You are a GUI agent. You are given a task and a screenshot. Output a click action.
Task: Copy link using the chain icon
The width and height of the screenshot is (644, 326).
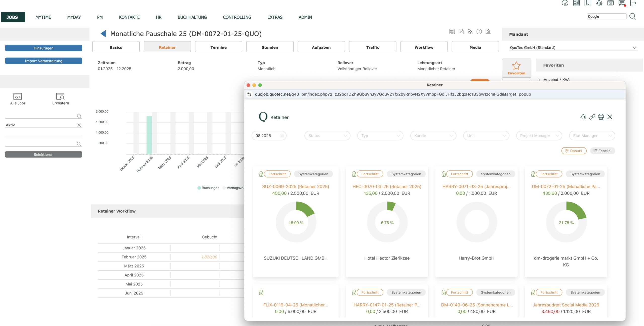[592, 117]
